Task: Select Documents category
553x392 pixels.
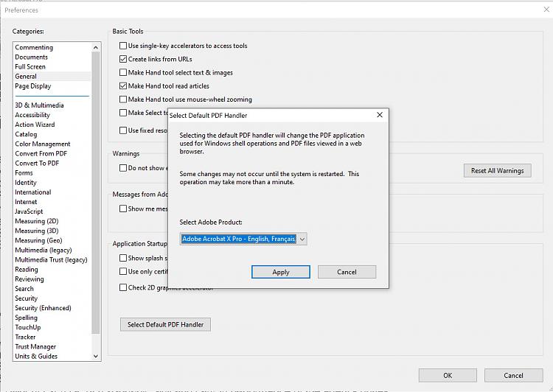Action: [x=32, y=57]
